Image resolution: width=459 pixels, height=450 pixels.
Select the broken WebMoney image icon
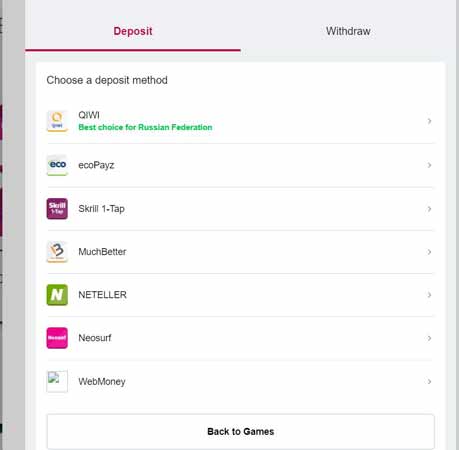click(x=57, y=381)
